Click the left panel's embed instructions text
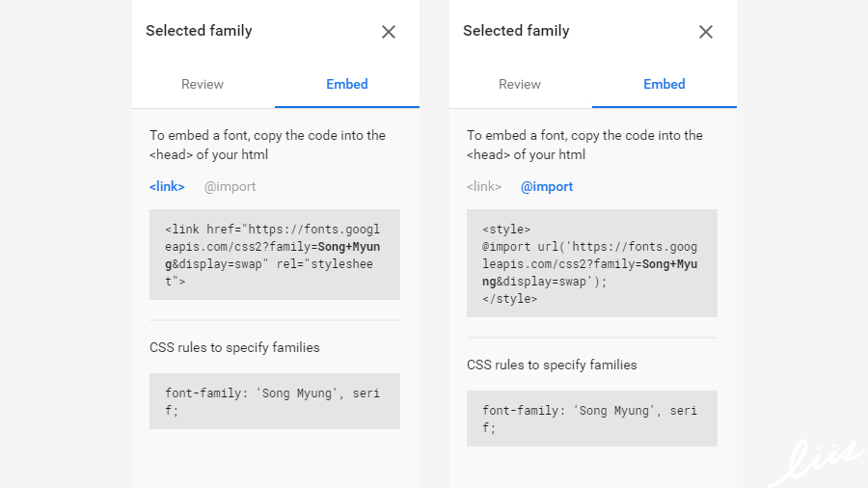Viewport: 868px width, 488px height. tap(267, 145)
